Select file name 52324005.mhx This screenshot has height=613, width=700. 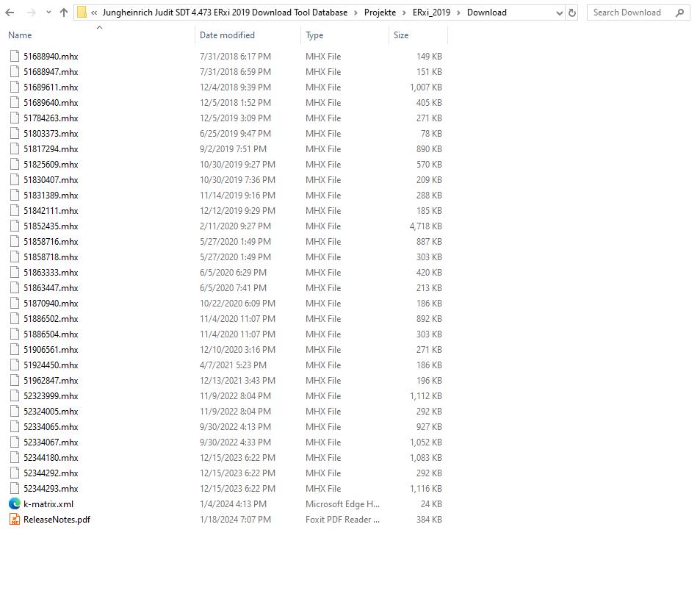pos(51,411)
